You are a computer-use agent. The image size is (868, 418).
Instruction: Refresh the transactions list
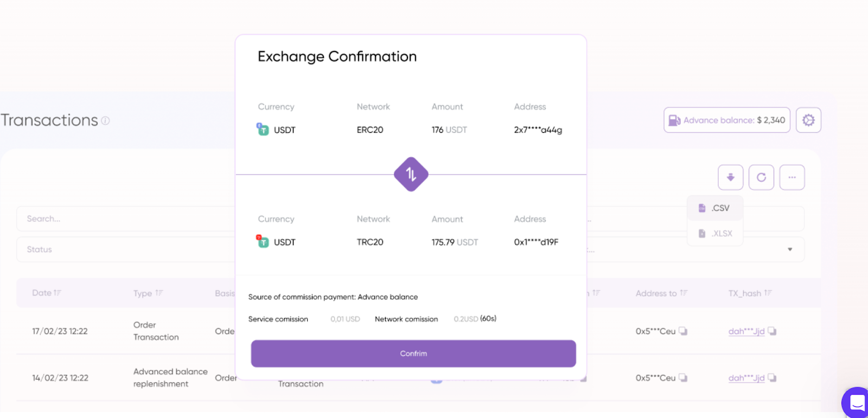tap(761, 177)
